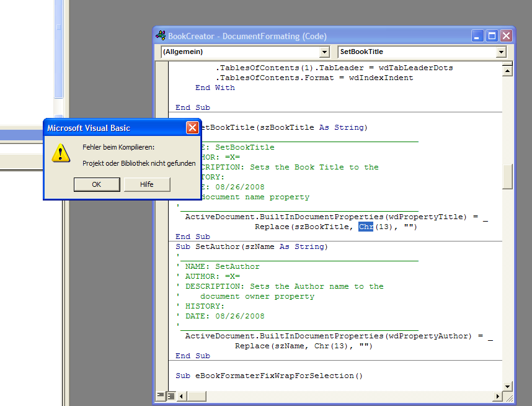
Task: Click the 'document name property' comment
Action: tap(255, 197)
